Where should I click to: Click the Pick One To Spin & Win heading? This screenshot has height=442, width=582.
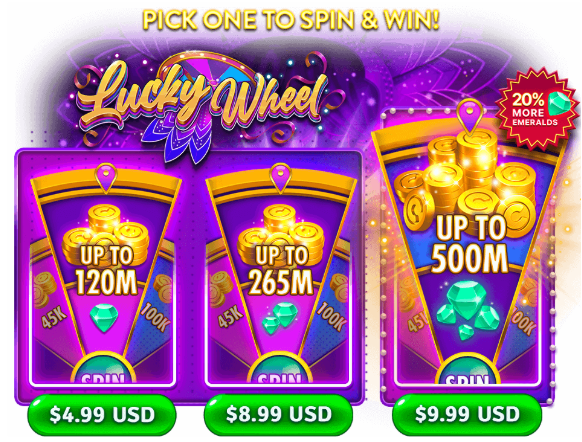291,20
